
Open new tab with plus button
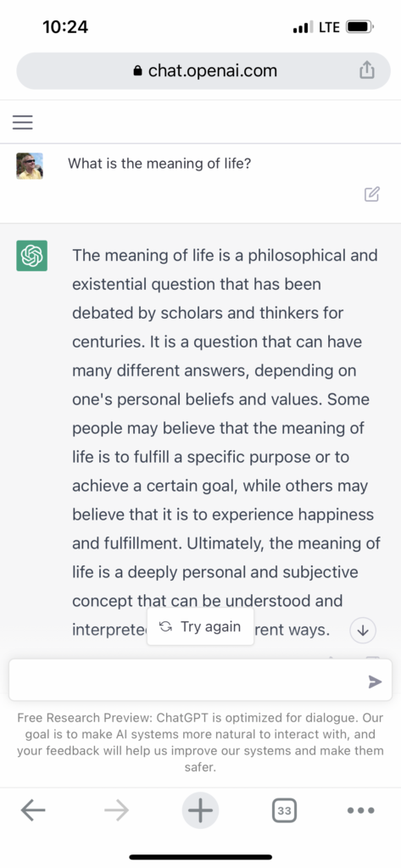[200, 811]
